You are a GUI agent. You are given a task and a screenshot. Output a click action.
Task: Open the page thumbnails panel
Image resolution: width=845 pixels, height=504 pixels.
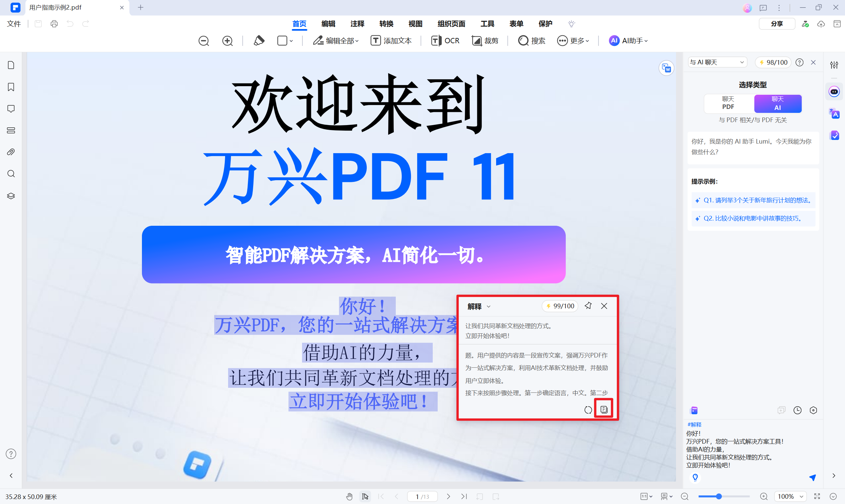pyautogui.click(x=11, y=65)
